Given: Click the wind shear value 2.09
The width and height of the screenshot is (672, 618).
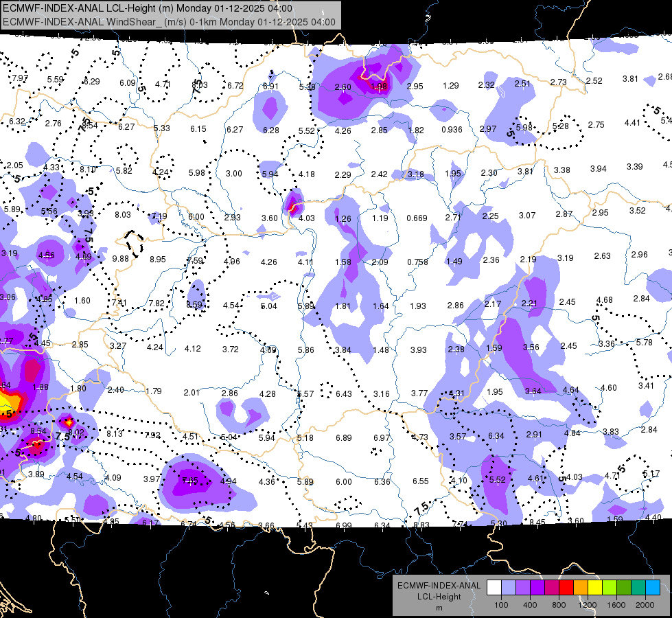Looking at the screenshot, I should click(380, 262).
